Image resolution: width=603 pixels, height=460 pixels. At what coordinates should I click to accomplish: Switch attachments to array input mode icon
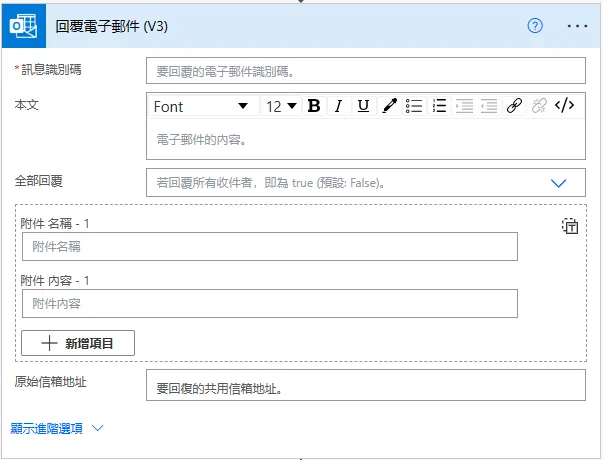(x=570, y=226)
